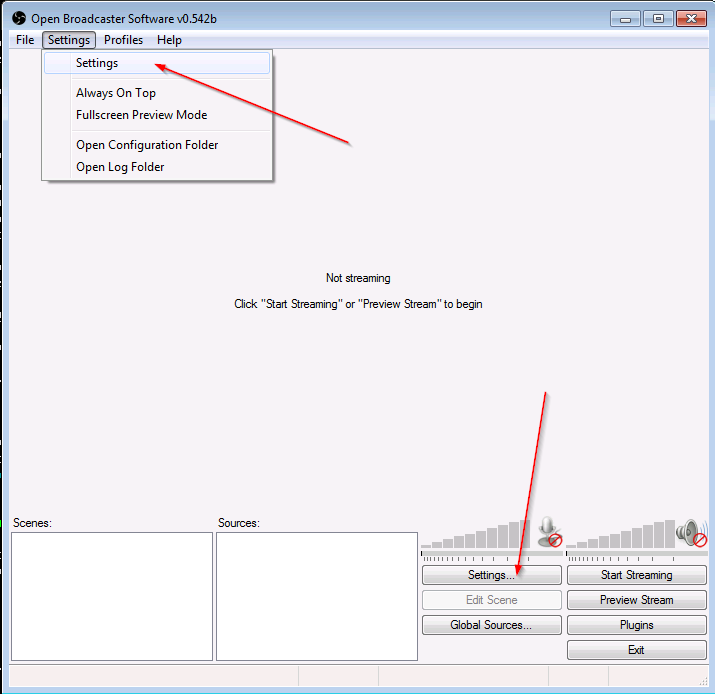
Task: Click the Preview Stream button
Action: tap(637, 600)
